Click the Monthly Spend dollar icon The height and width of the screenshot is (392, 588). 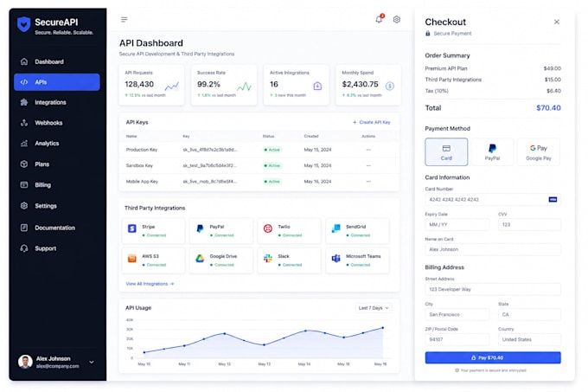coord(390,86)
